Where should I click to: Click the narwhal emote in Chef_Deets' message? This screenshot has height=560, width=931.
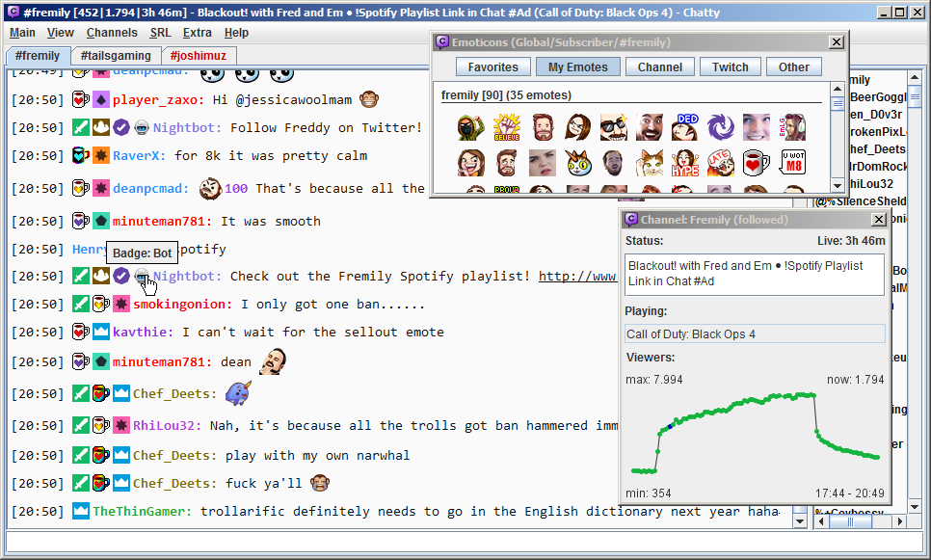pos(239,392)
